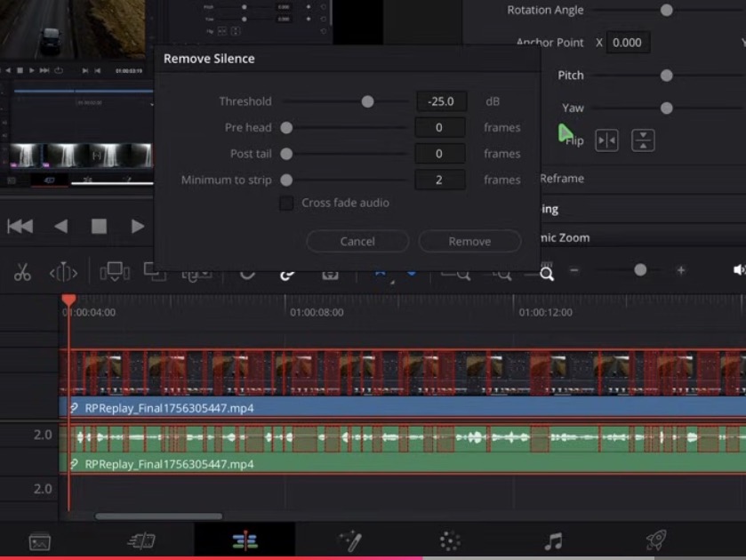Enable the Cross fade audio checkbox

tap(286, 203)
